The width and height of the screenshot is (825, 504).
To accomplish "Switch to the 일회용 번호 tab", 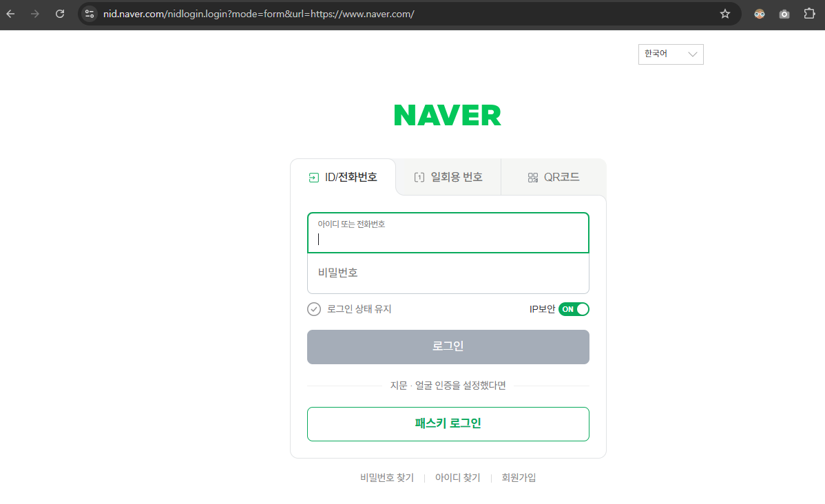I will [448, 177].
